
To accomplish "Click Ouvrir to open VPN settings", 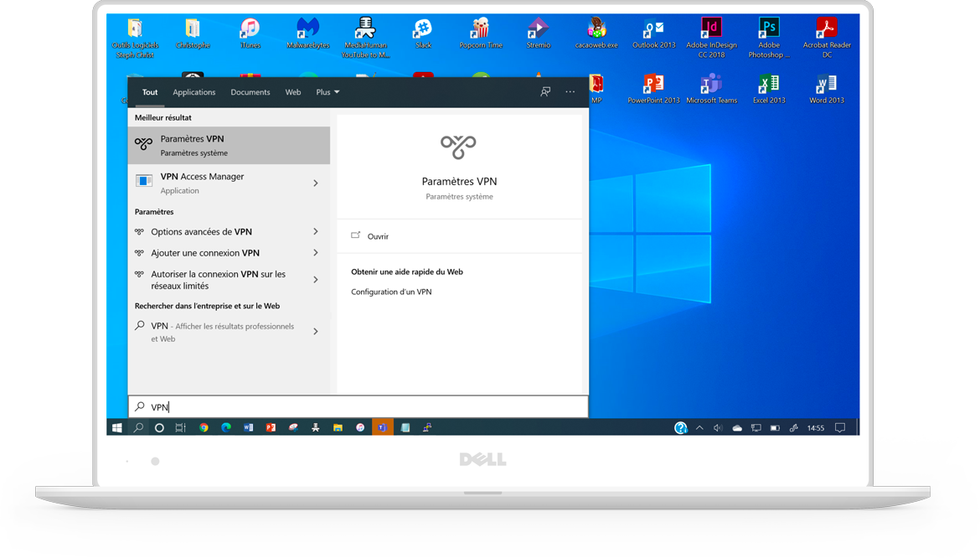I will point(378,236).
